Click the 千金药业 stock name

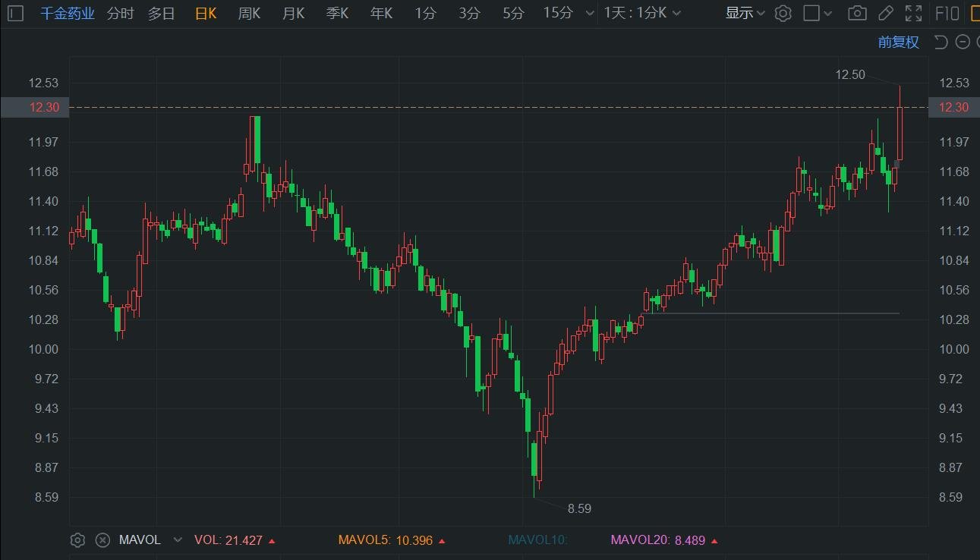(68, 13)
